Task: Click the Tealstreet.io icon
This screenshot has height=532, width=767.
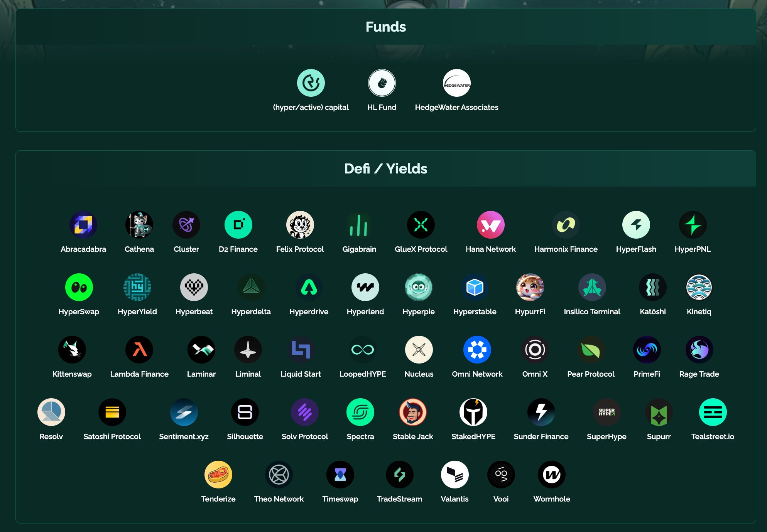Action: pos(713,412)
